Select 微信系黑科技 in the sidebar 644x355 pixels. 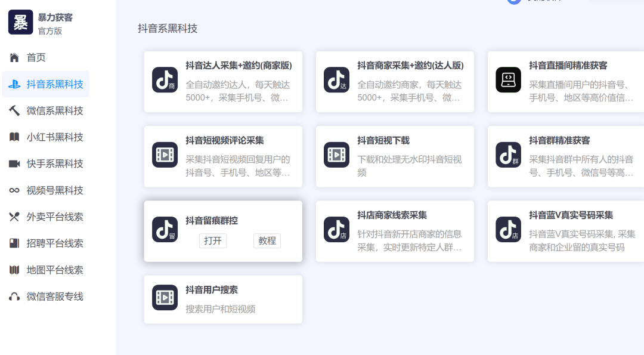pos(54,110)
